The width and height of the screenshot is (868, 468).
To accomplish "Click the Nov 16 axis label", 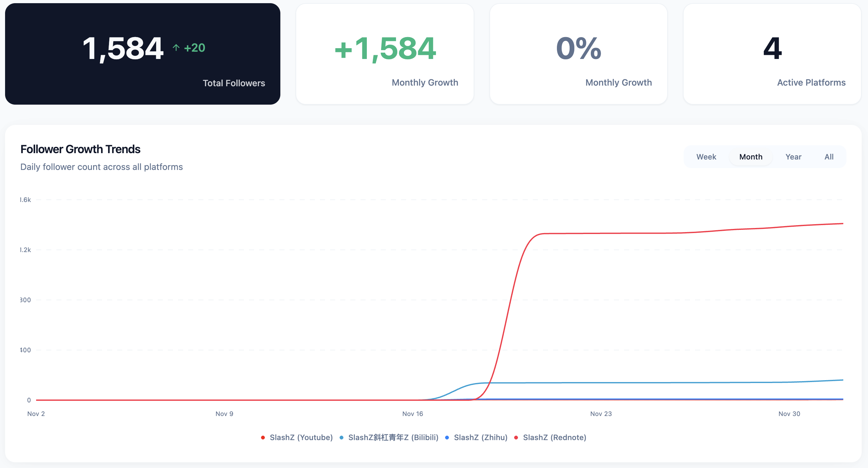I will 412,414.
